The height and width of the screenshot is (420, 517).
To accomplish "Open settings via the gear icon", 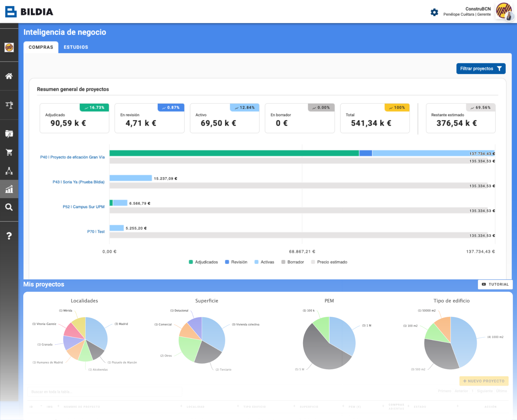I will (x=434, y=12).
